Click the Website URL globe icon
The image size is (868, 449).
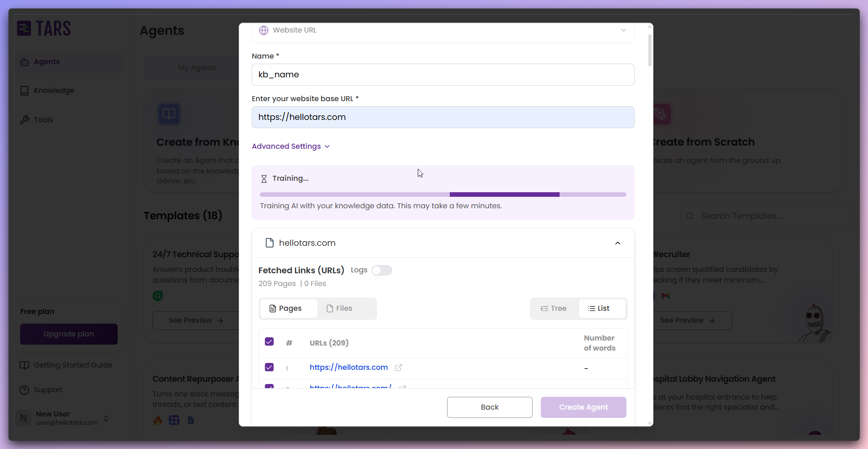[x=264, y=30]
